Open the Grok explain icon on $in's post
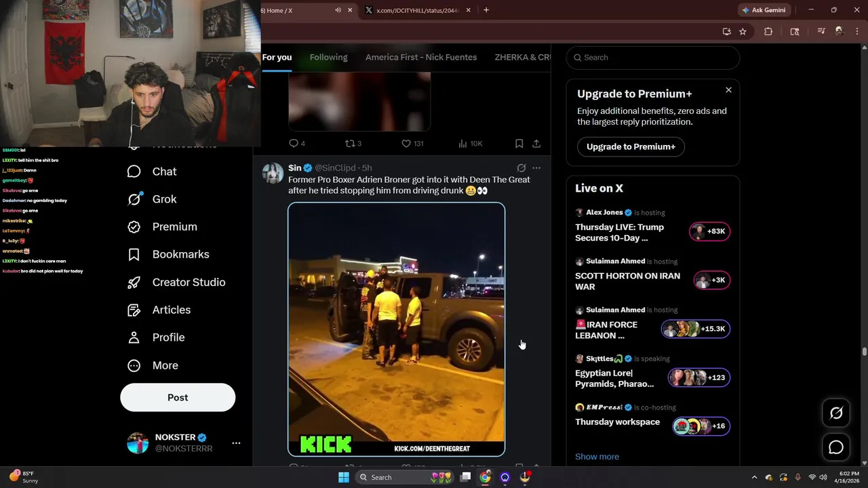The image size is (868, 488). pyautogui.click(x=521, y=168)
